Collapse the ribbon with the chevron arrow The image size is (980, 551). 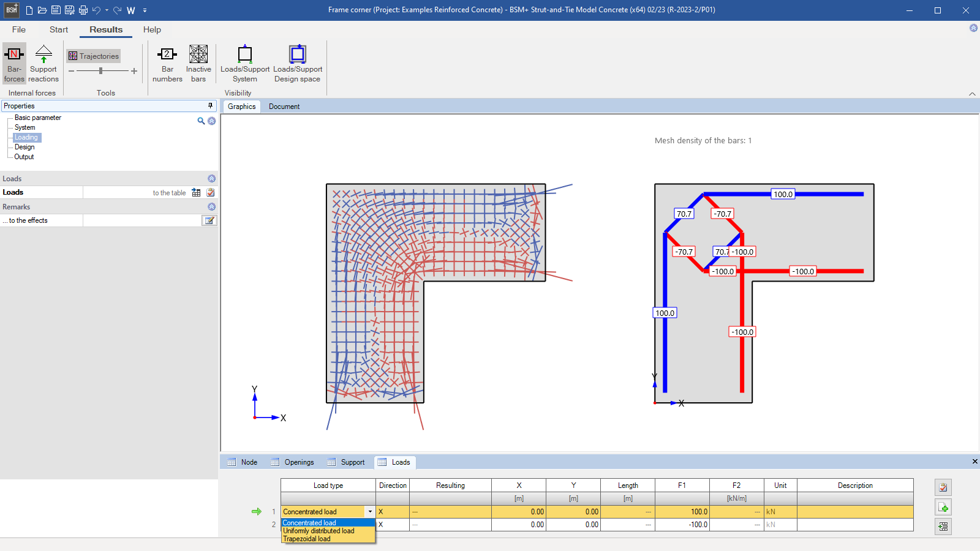(972, 94)
